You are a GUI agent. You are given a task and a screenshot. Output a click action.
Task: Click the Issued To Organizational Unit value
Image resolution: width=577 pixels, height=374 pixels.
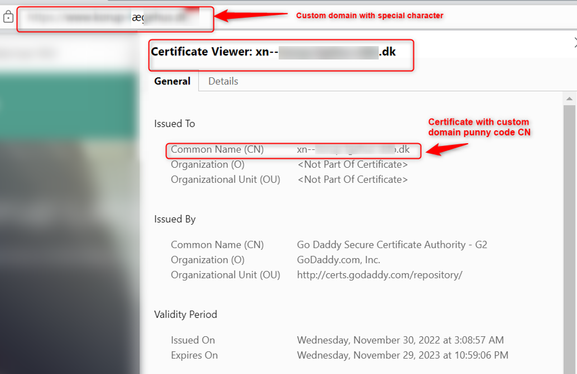click(x=353, y=180)
